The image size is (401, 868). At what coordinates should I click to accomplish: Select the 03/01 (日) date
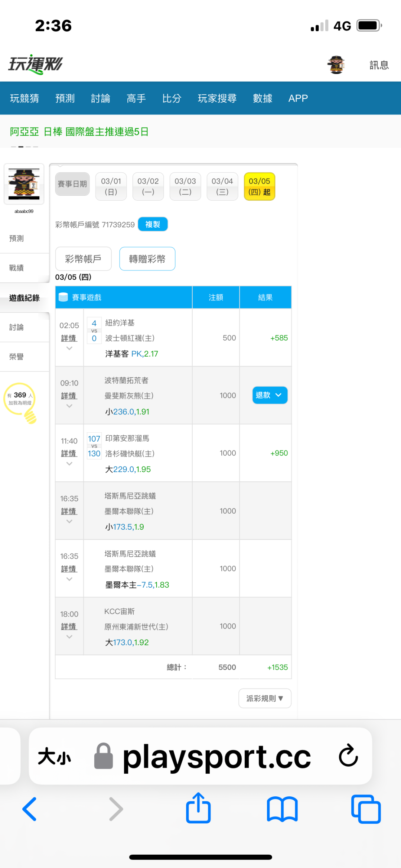tap(111, 186)
